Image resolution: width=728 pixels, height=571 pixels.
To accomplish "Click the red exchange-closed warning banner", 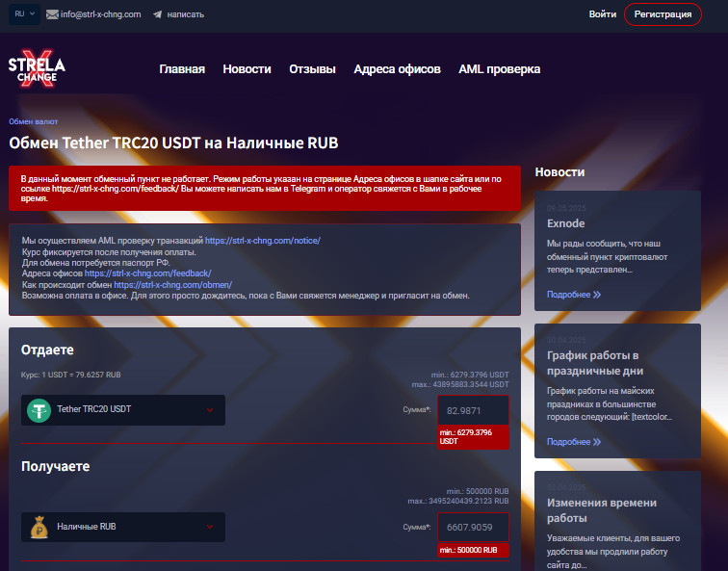I will click(265, 189).
